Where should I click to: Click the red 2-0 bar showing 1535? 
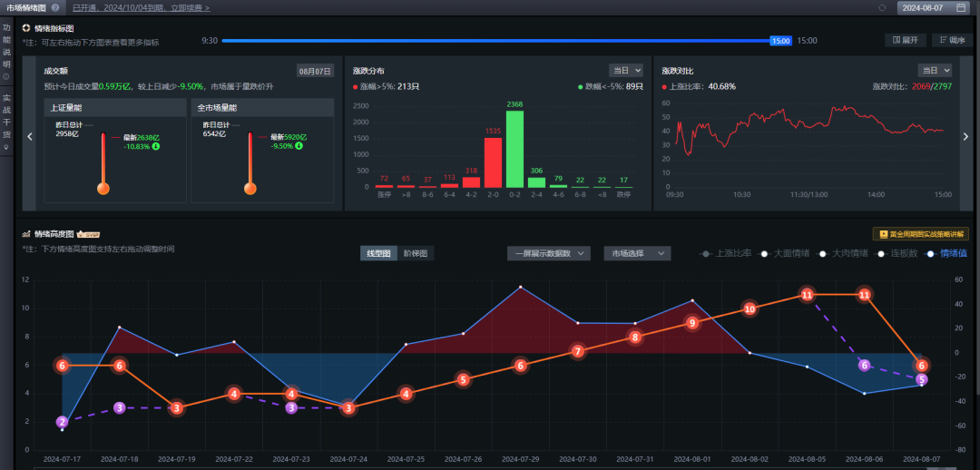493,162
